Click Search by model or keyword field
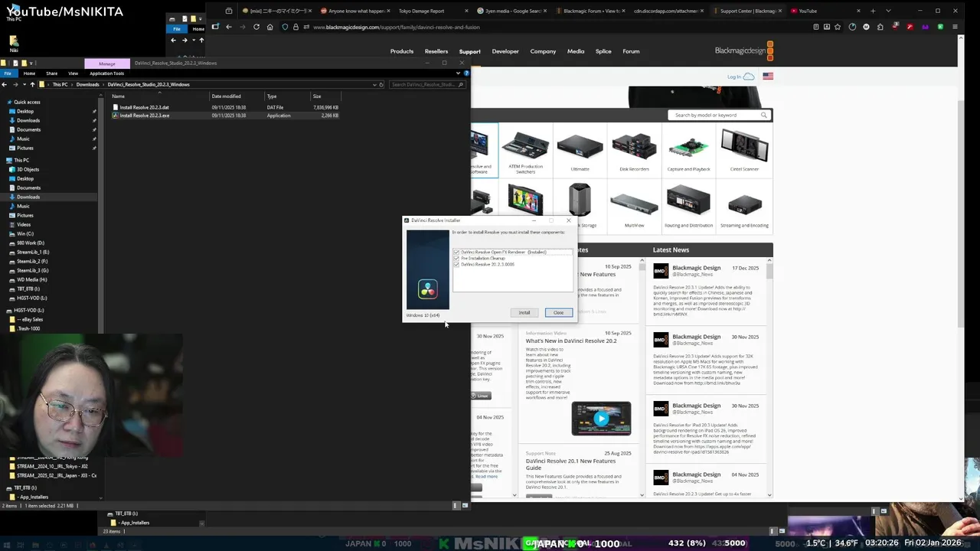 718,115
